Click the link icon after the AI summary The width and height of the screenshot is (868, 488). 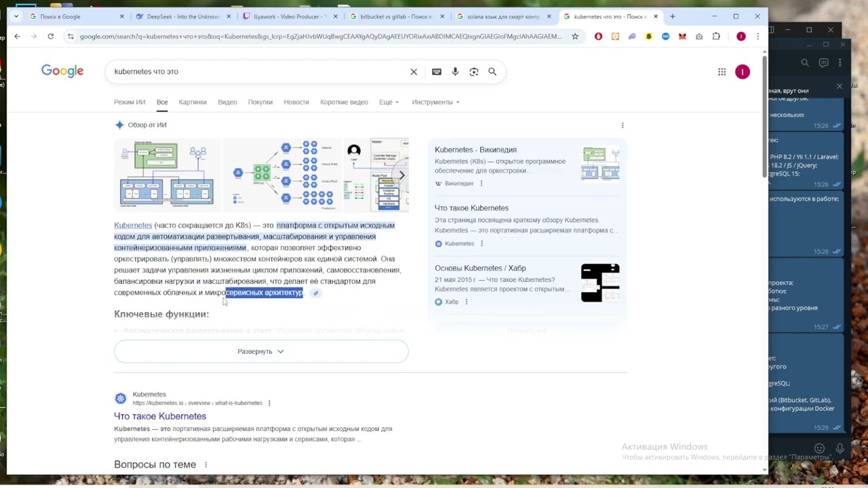coord(315,293)
